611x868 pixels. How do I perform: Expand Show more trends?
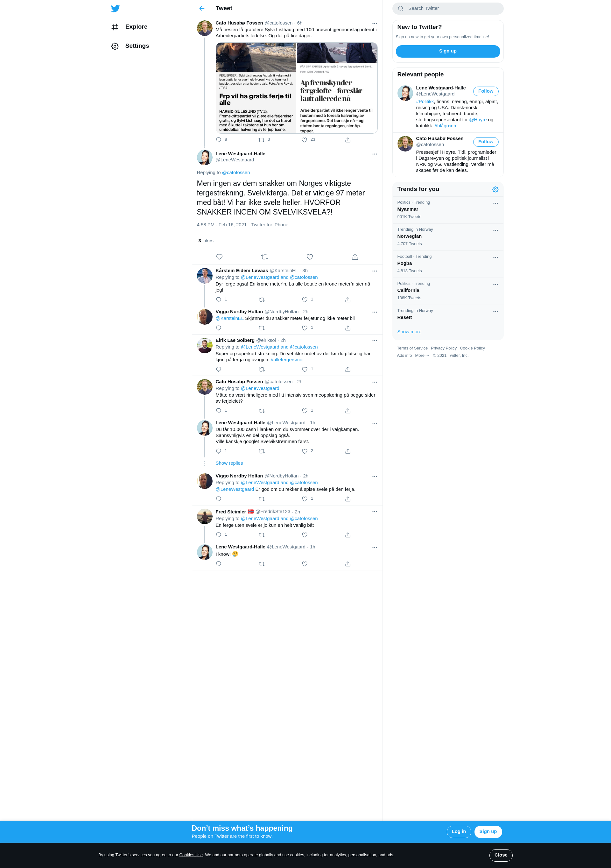tap(409, 332)
